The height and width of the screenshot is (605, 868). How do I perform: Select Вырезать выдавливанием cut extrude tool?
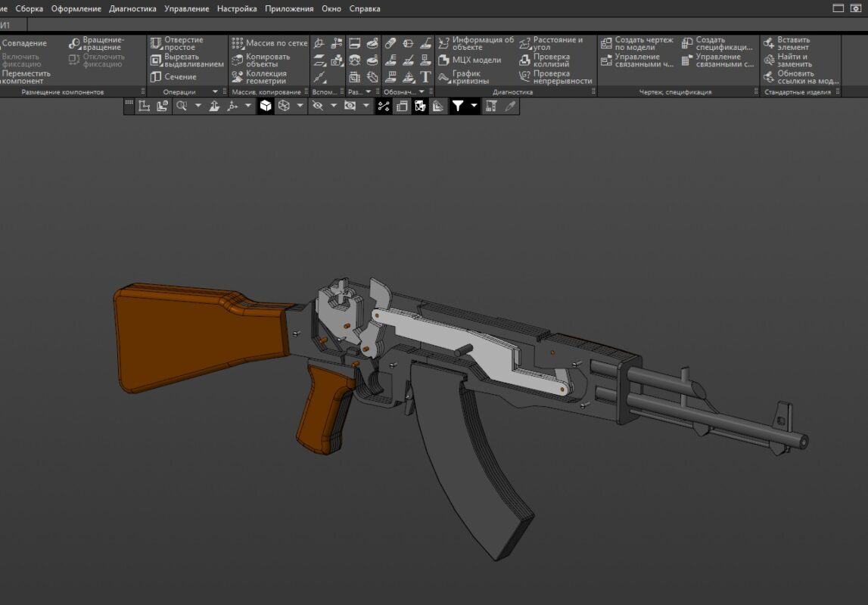[186, 60]
